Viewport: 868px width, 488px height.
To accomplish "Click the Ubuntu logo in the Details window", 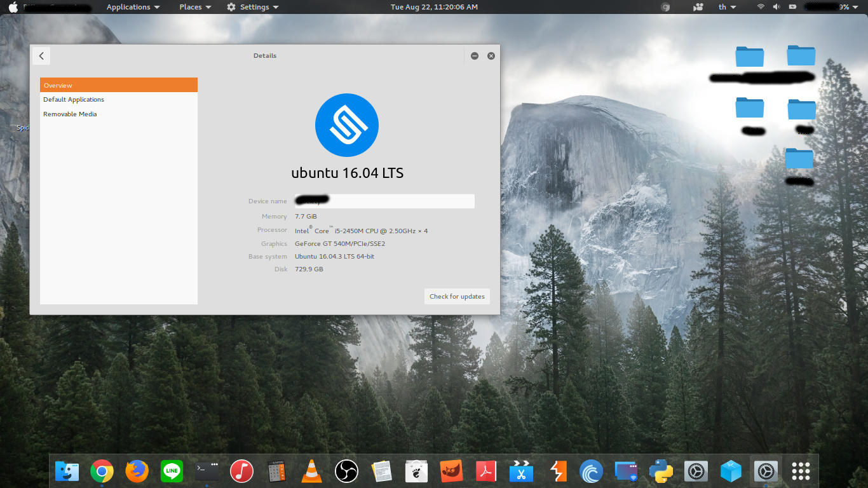I will pos(347,125).
